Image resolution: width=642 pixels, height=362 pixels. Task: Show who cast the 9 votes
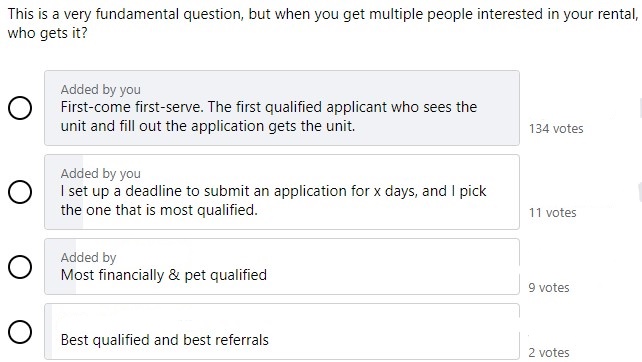[x=549, y=287]
